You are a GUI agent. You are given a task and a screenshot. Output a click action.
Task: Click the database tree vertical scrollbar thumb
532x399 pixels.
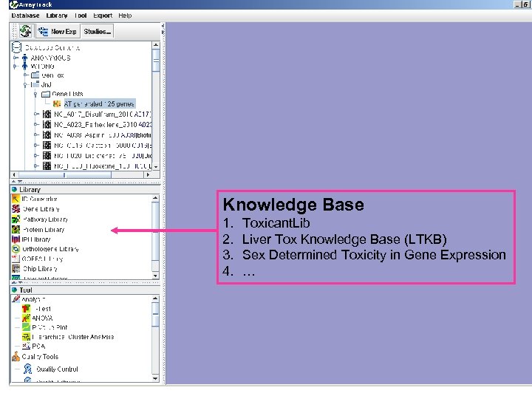[156, 61]
